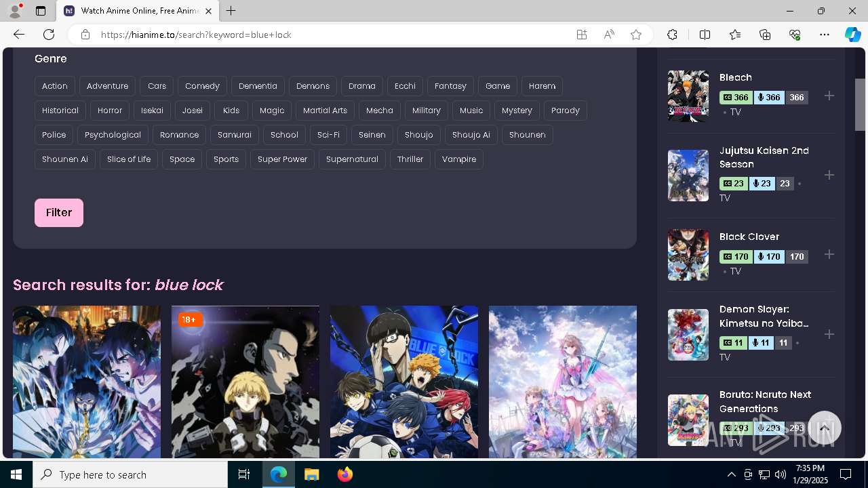Toggle split screen view

coord(705,35)
